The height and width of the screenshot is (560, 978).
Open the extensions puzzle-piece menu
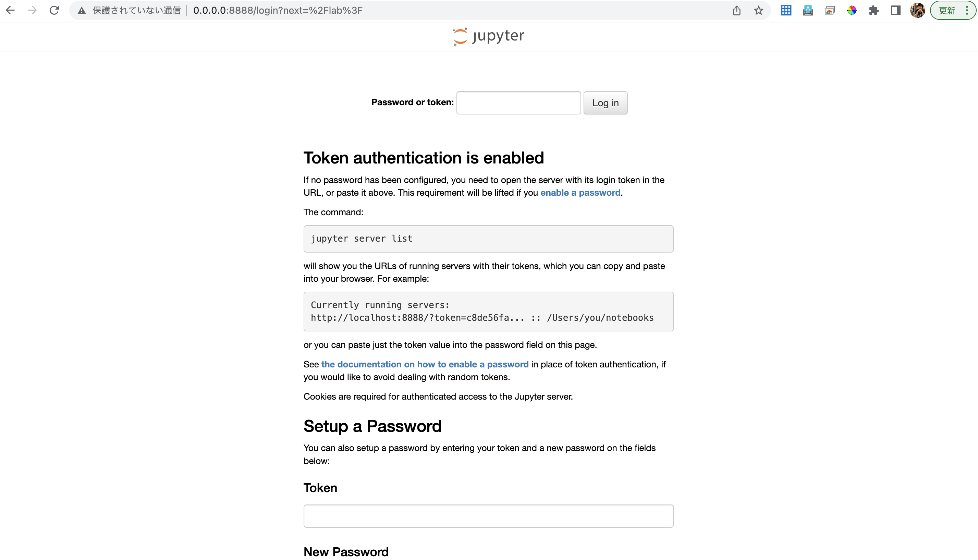874,10
